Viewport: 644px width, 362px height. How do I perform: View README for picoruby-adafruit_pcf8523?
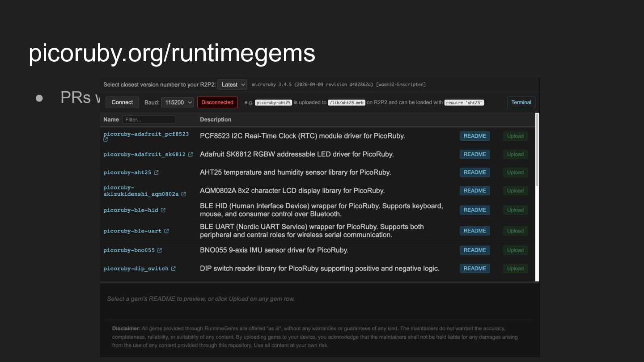pyautogui.click(x=475, y=136)
